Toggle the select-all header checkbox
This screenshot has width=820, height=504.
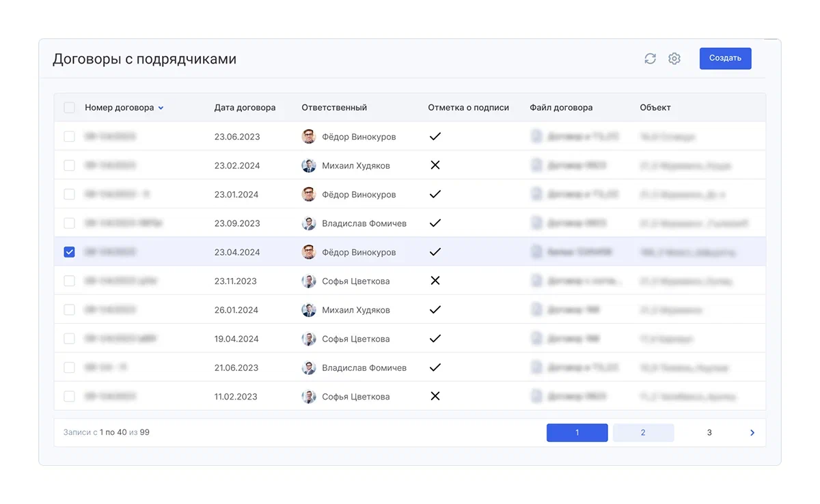point(69,107)
